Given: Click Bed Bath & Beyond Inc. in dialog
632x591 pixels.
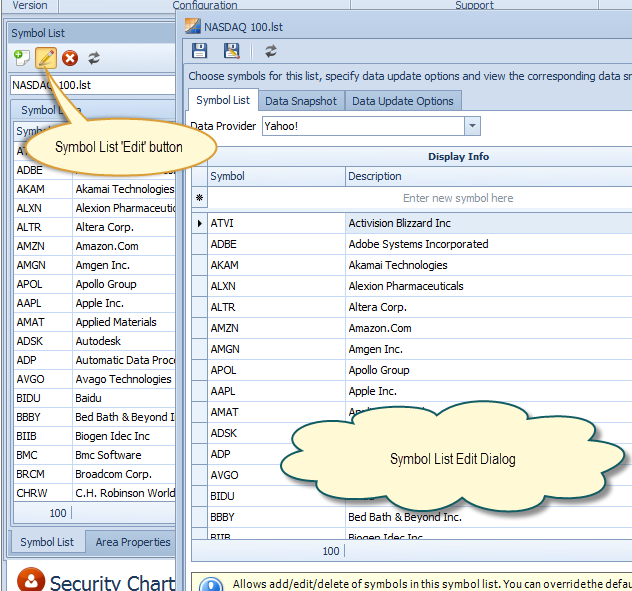Looking at the screenshot, I should [489, 517].
